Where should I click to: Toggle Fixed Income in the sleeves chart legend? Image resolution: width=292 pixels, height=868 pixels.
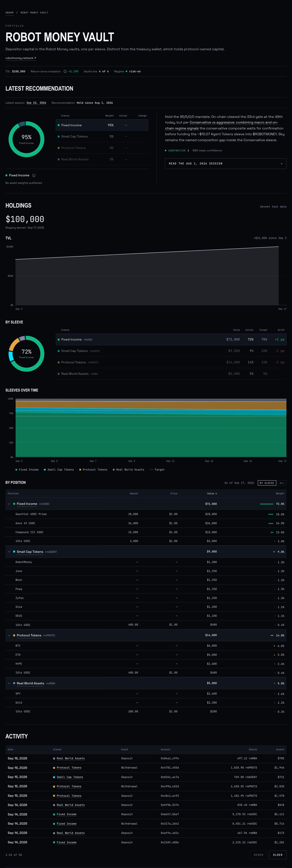click(27, 470)
